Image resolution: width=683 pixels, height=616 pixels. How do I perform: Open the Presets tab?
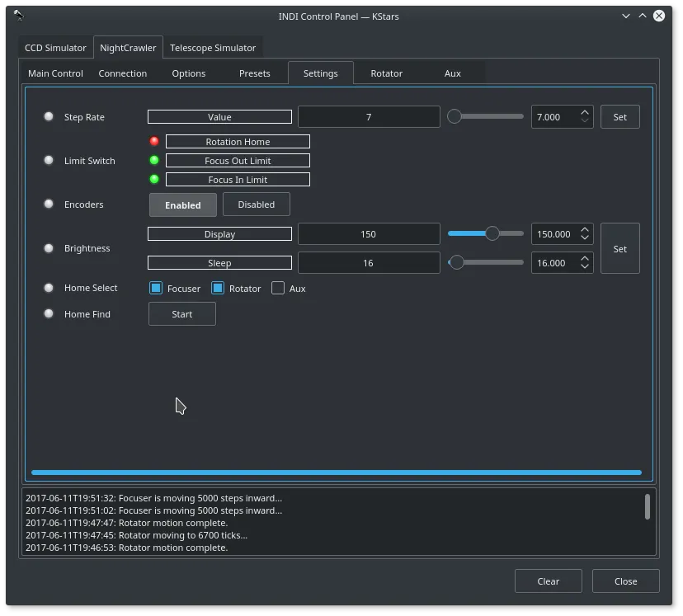coord(254,73)
